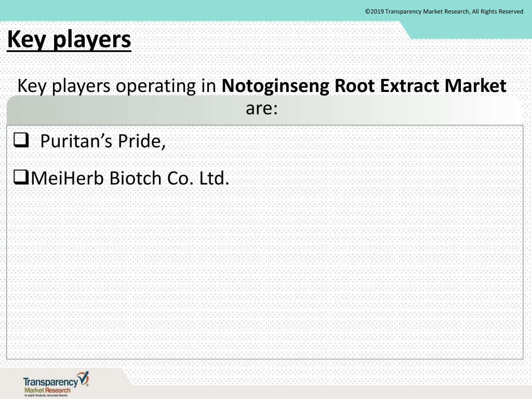Click the 'Key players' heading
Viewport: 532px width, 399px height.
coord(69,40)
